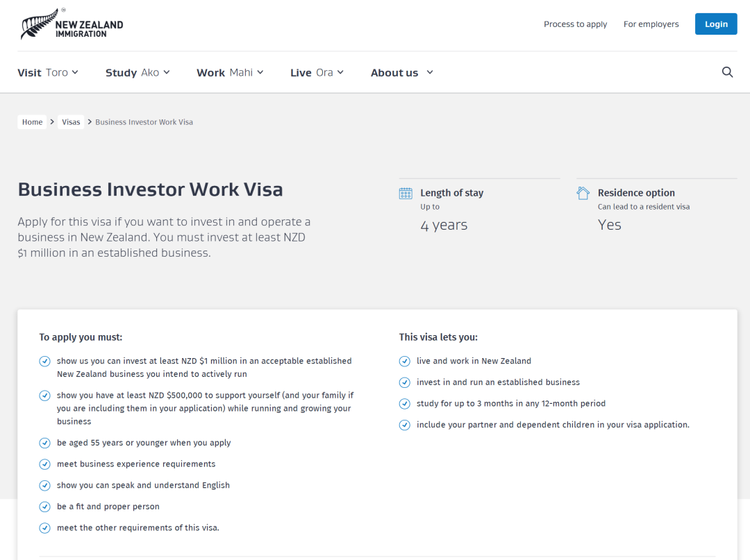750x560 pixels.
Task: Click the checkmark beside 'study for up to 3 months'
Action: point(405,404)
